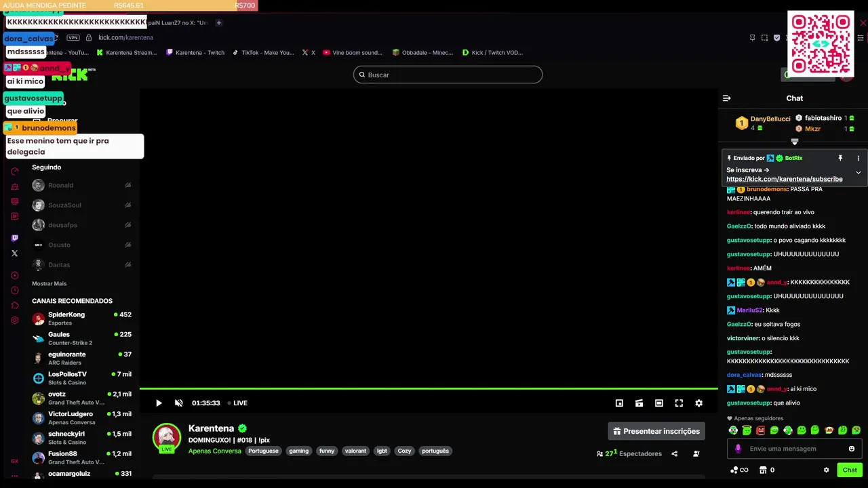Open eguinorante ARC Raiders channel
The image size is (868, 488).
pos(81,358)
